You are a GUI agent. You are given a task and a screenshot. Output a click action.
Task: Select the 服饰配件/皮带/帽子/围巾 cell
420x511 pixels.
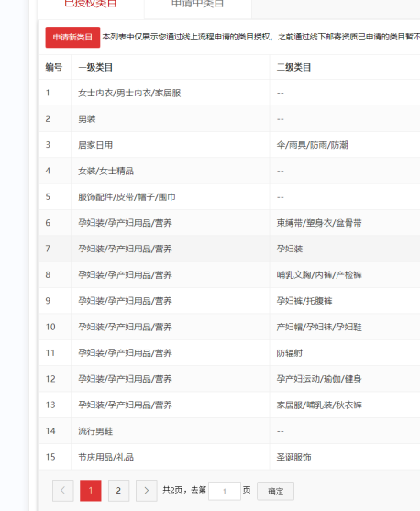[170, 197]
